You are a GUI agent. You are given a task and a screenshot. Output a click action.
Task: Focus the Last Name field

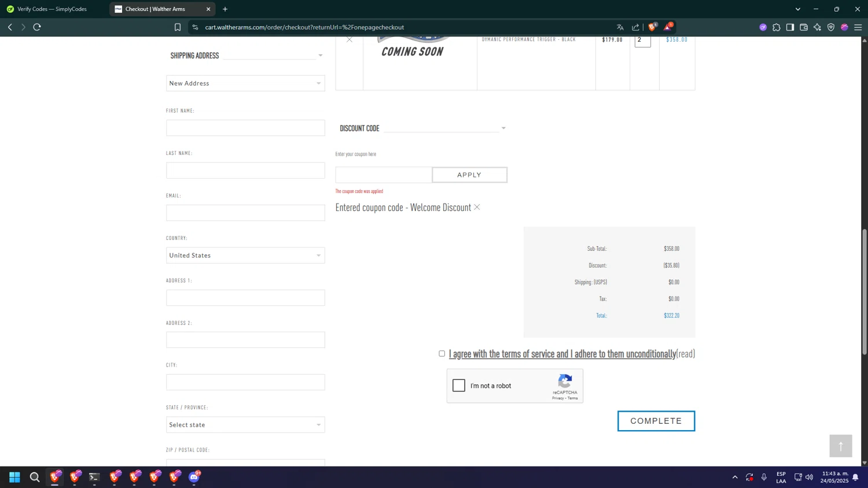(x=245, y=171)
